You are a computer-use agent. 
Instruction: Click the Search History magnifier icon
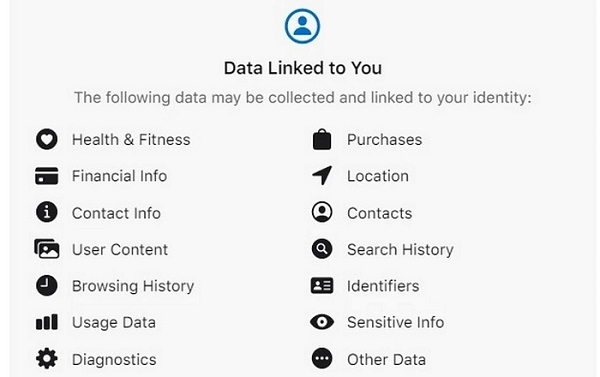(x=322, y=249)
